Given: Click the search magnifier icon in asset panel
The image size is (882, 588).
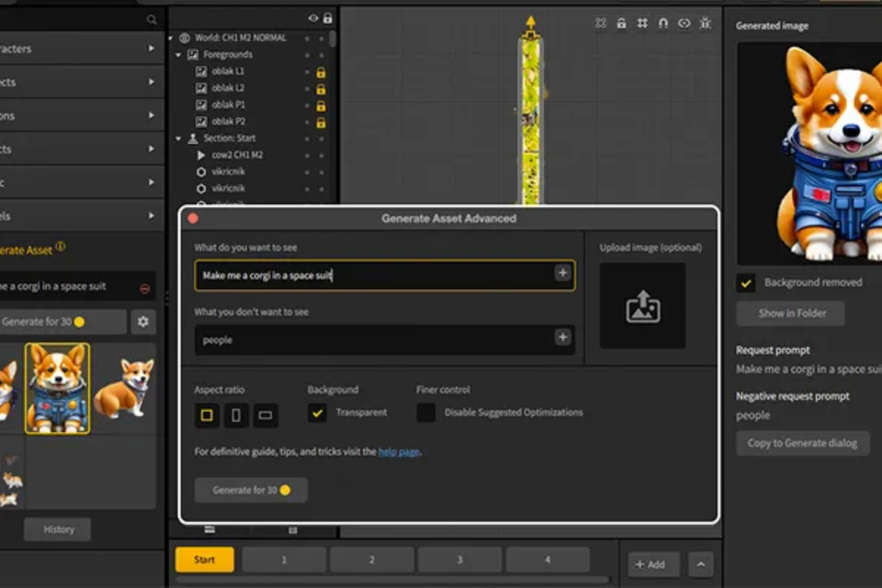Looking at the screenshot, I should pyautogui.click(x=151, y=20).
